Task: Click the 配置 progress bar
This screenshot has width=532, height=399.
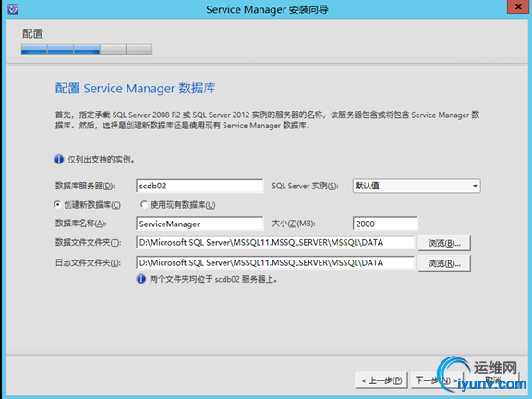Action: [x=87, y=50]
